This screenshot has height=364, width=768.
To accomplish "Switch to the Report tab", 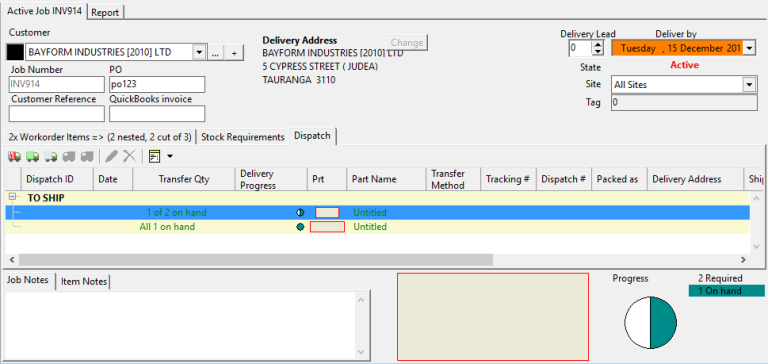I will coord(105,13).
